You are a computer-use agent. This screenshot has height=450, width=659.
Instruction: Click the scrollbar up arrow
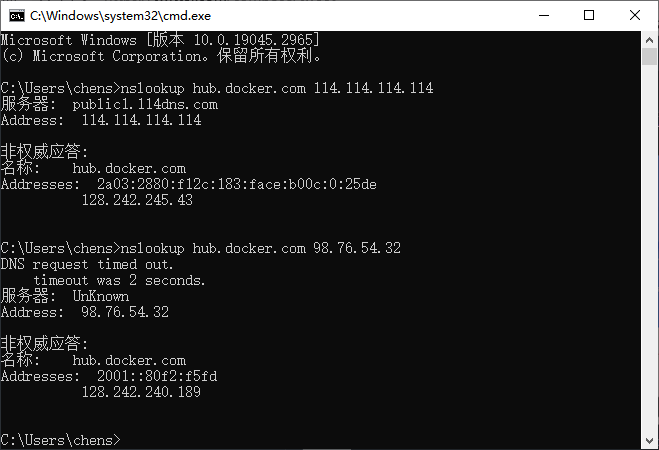pos(649,40)
